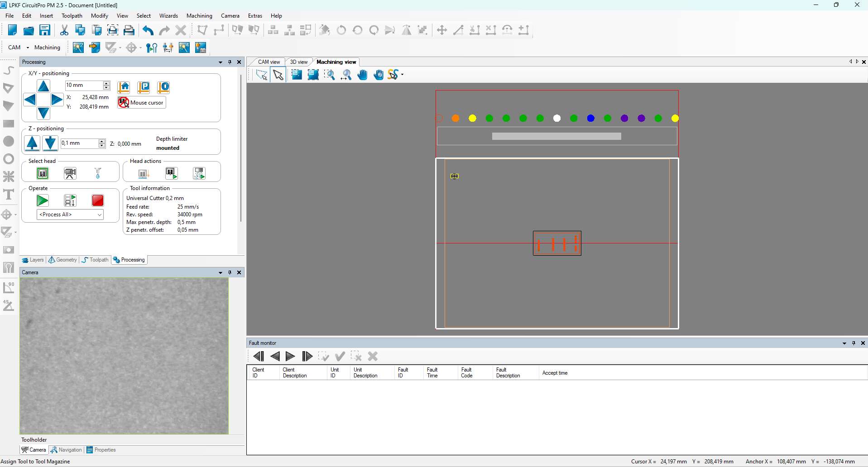Screen dimensions: 868x467
Task: Open the File menu
Action: [10, 16]
